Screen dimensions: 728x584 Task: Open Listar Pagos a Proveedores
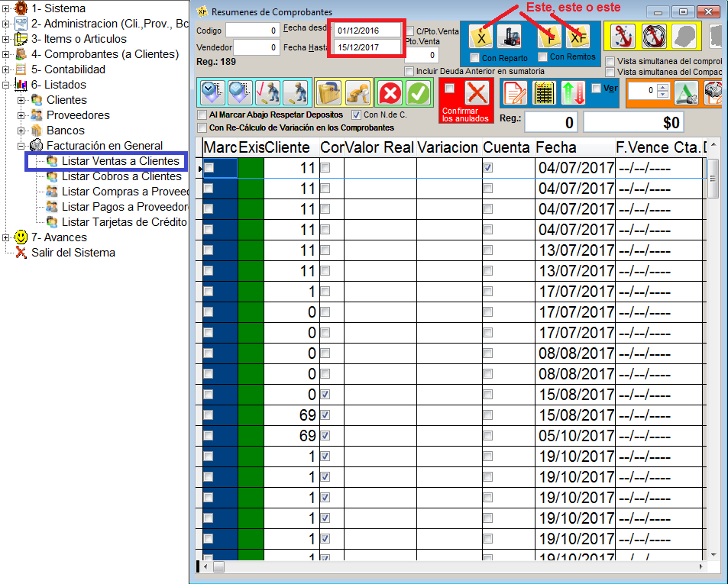pyautogui.click(x=125, y=207)
